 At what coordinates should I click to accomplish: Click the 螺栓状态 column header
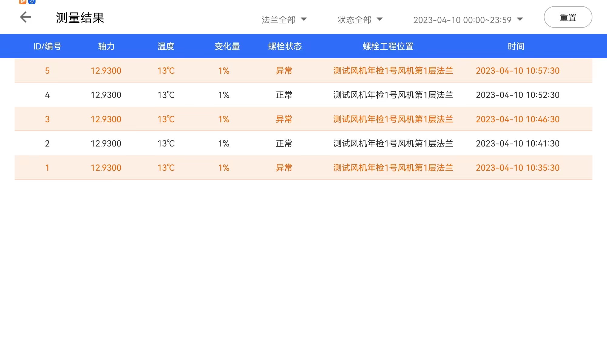point(285,46)
